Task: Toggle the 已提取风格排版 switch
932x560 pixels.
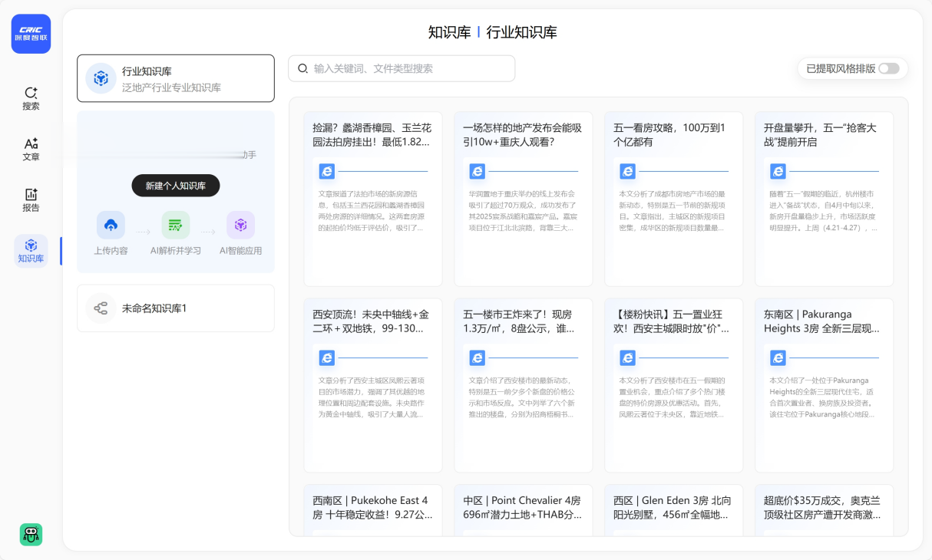Action: point(888,68)
